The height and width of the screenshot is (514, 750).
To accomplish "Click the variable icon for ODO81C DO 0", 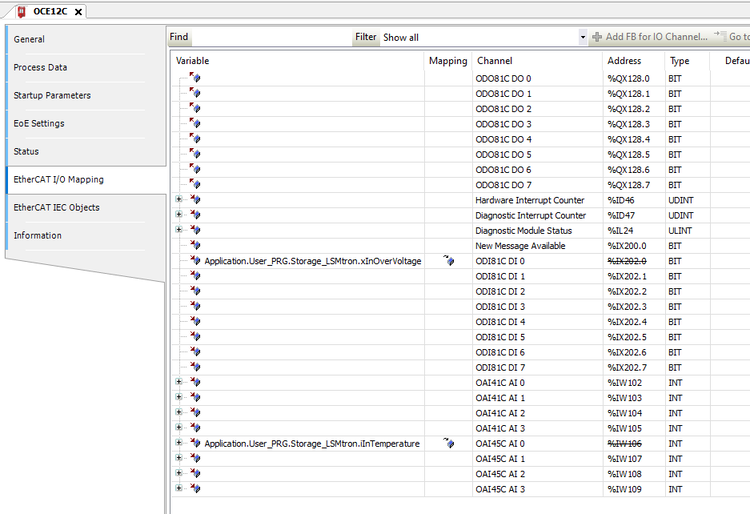I will click(195, 78).
